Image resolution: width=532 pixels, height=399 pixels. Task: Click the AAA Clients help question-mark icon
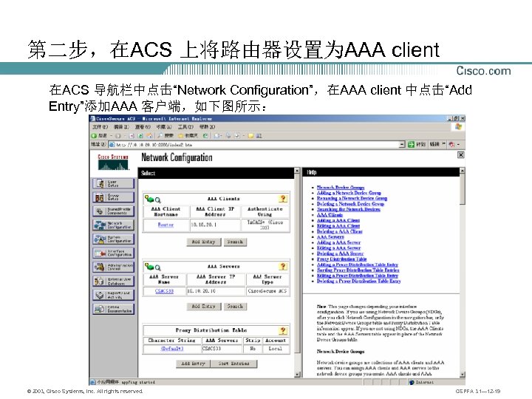282,199
